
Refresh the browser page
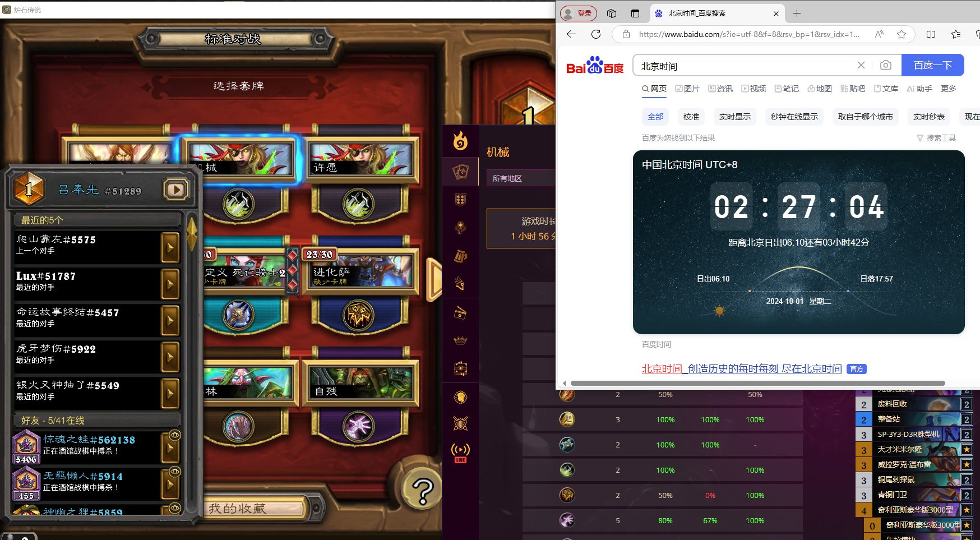coord(596,34)
